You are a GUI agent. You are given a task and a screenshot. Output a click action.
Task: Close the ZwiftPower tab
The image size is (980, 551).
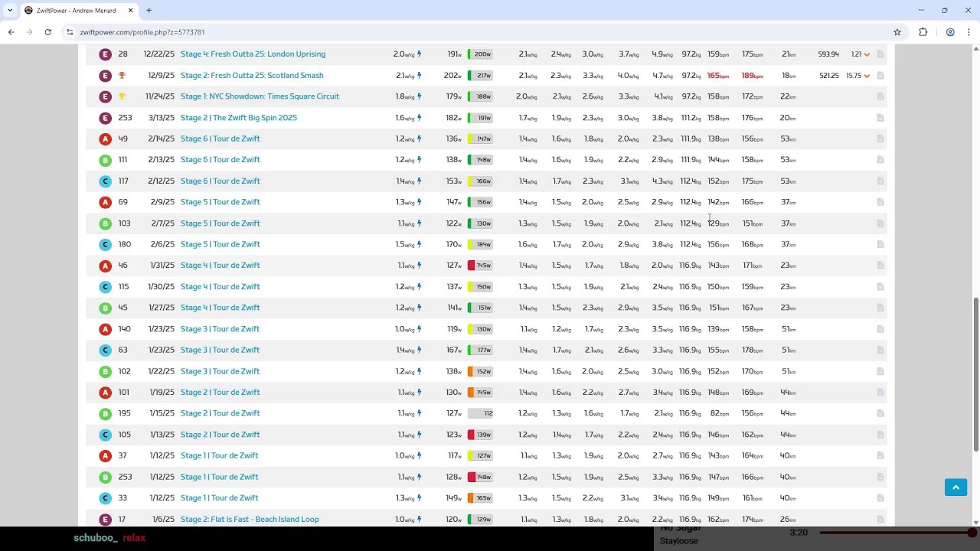(x=130, y=11)
